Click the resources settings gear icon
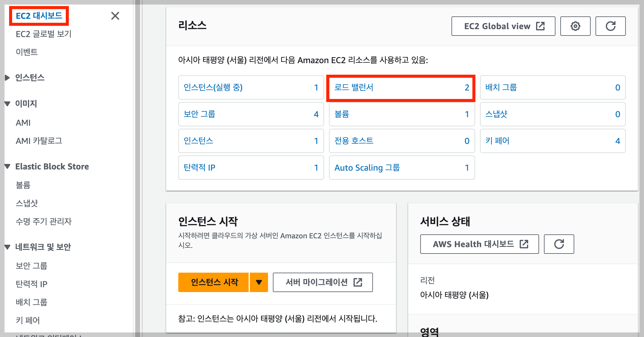The height and width of the screenshot is (337, 644). click(575, 26)
